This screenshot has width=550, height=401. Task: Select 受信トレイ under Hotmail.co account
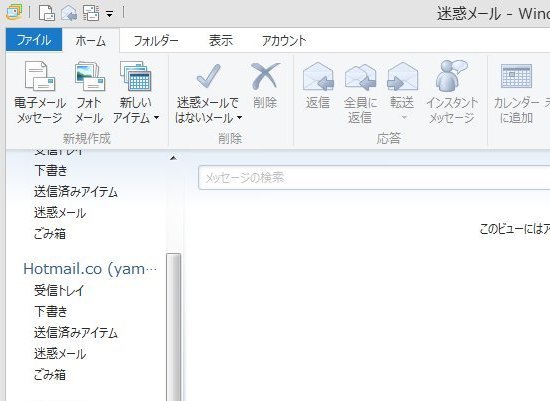point(59,290)
